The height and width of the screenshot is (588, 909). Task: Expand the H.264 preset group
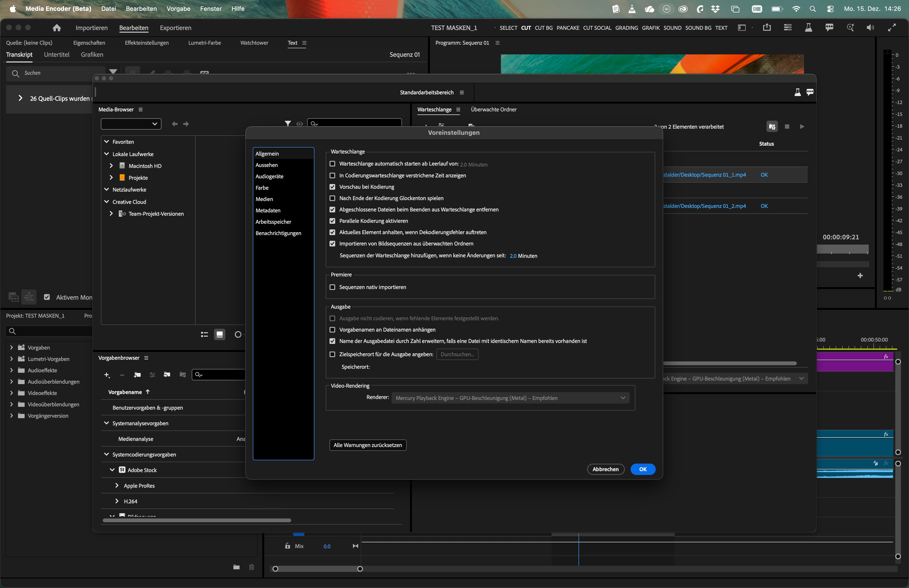(x=117, y=501)
